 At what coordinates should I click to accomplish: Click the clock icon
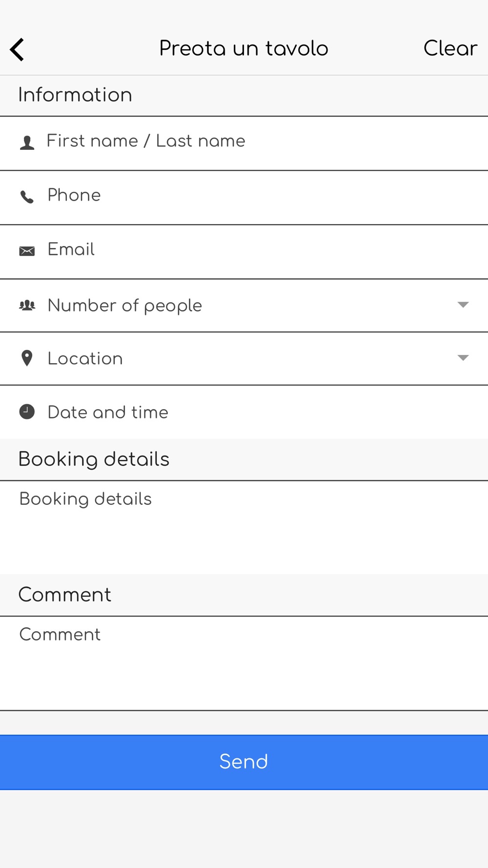[x=27, y=412]
